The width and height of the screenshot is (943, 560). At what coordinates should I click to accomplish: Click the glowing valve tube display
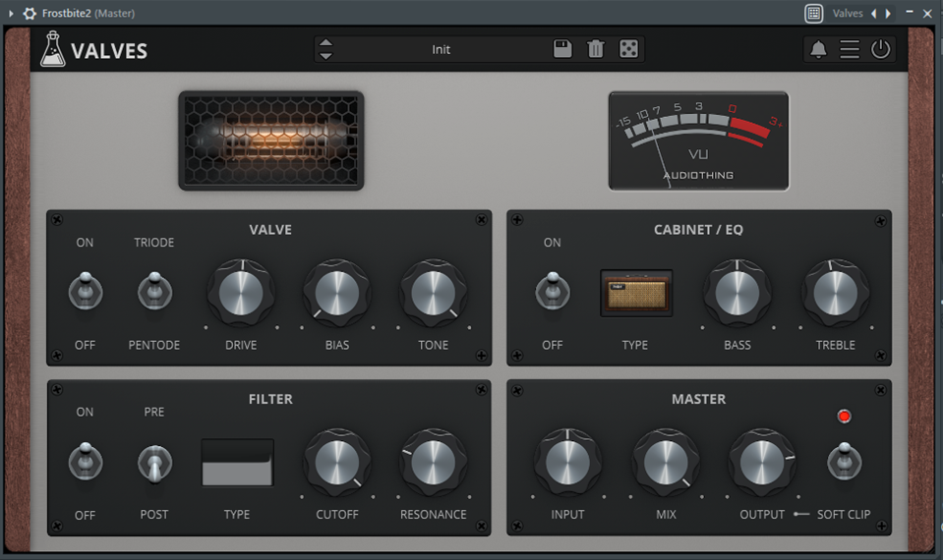coord(271,141)
